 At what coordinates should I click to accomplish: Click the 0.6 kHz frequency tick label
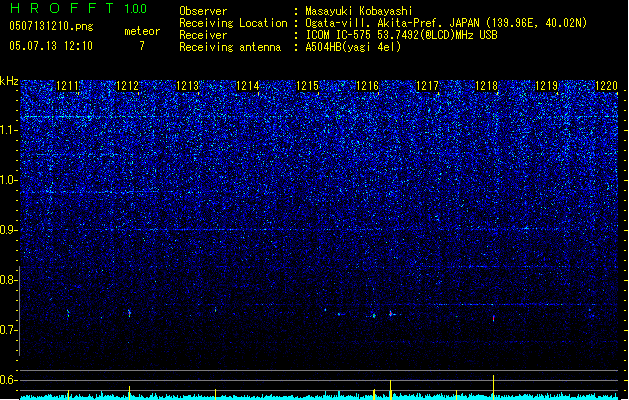click(x=9, y=380)
